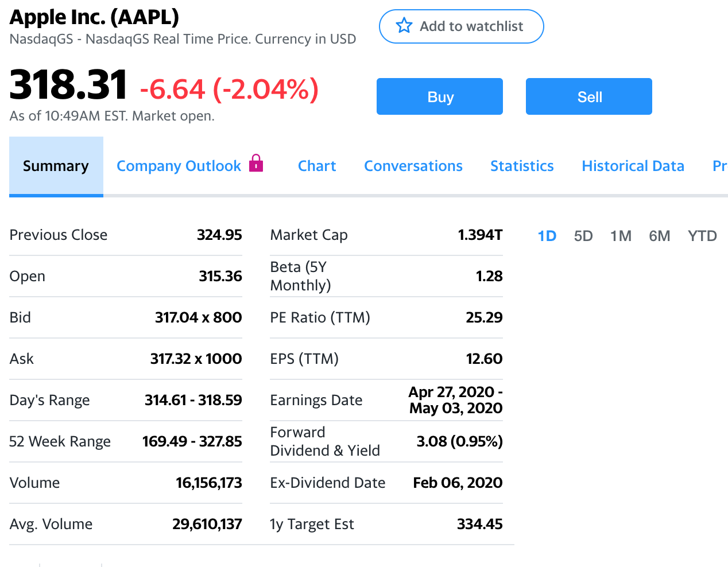Click the Previous Close value 324.95

tap(219, 235)
